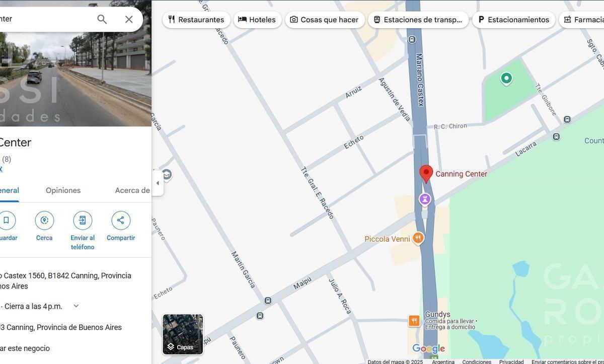The width and height of the screenshot is (604, 364).
Task: Click the reviews count (8)
Action: click(7, 159)
